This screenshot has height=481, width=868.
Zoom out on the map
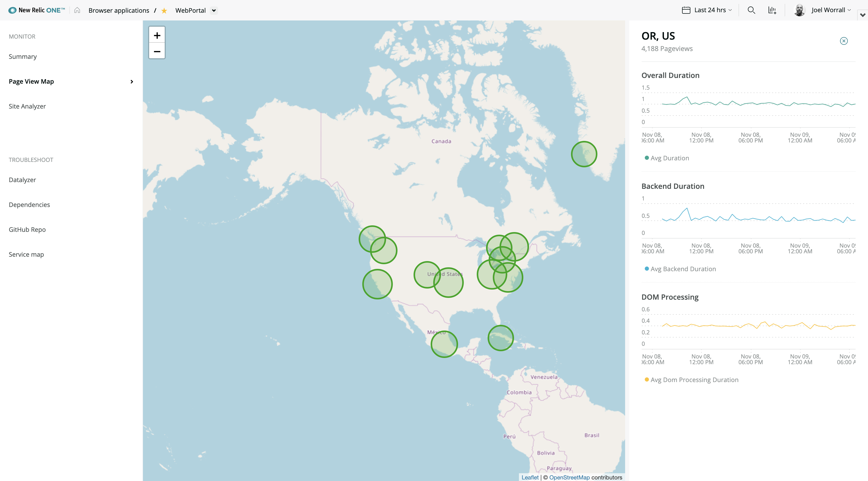[157, 51]
